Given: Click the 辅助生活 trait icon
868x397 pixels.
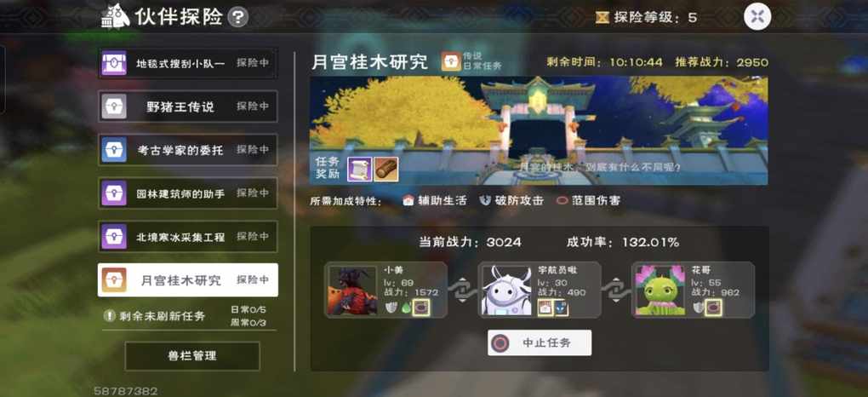Looking at the screenshot, I should coord(408,201).
